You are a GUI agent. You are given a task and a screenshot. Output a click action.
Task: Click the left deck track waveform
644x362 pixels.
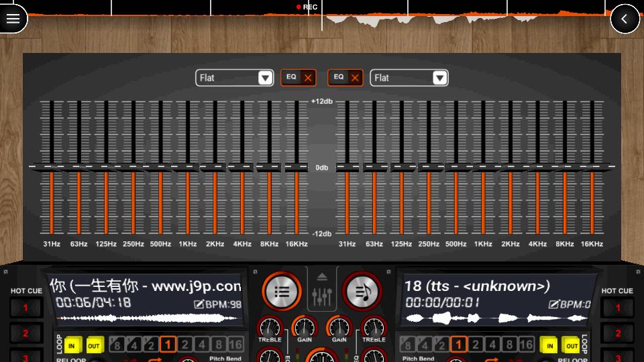[148, 318]
